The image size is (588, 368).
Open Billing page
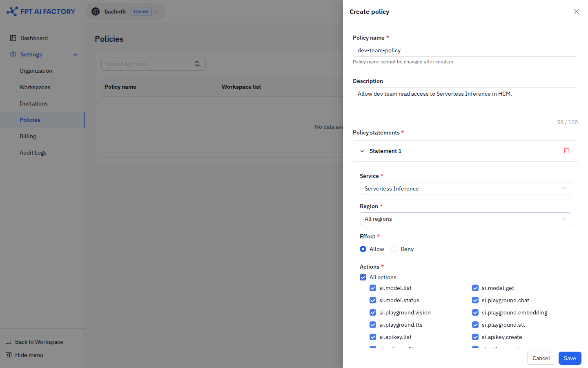tap(28, 136)
